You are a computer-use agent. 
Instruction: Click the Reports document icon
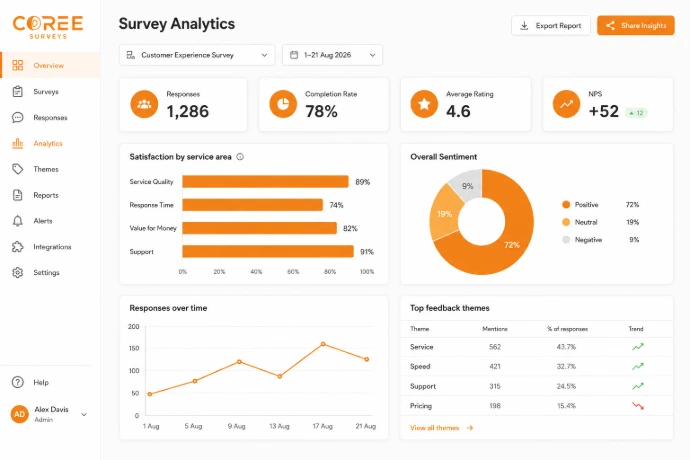point(18,195)
